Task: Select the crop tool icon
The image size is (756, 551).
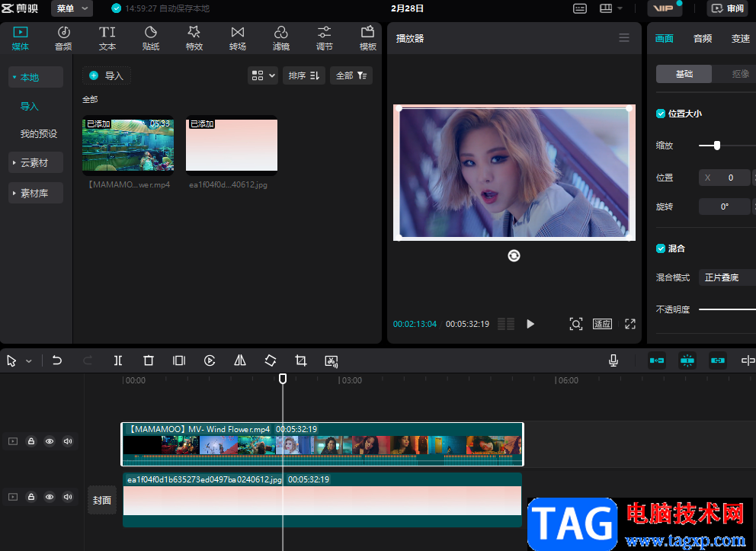Action: 301,360
